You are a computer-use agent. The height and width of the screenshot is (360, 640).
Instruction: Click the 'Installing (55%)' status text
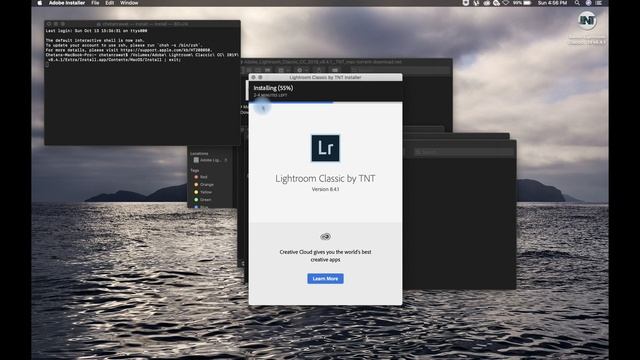[273, 88]
